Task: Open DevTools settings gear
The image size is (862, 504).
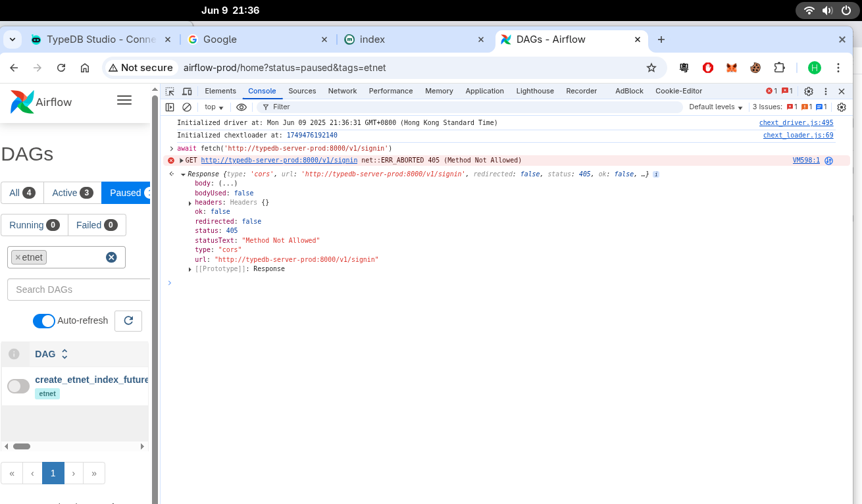Action: [x=809, y=91]
